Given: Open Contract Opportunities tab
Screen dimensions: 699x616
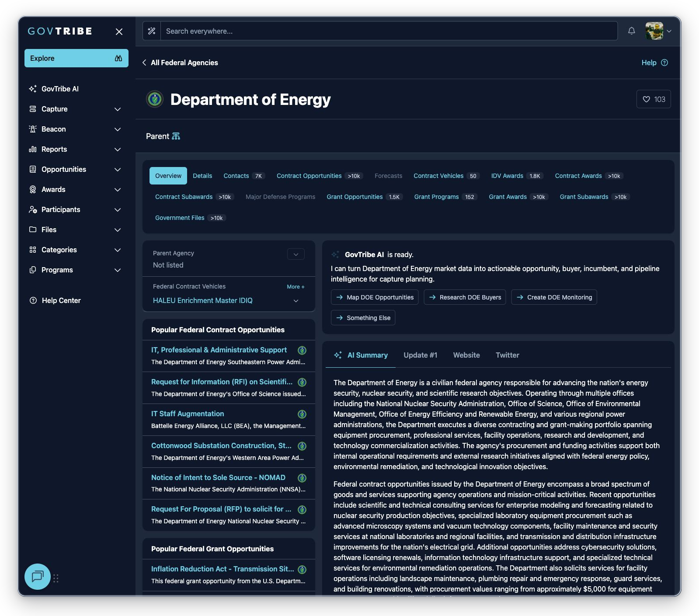Looking at the screenshot, I should [x=319, y=176].
